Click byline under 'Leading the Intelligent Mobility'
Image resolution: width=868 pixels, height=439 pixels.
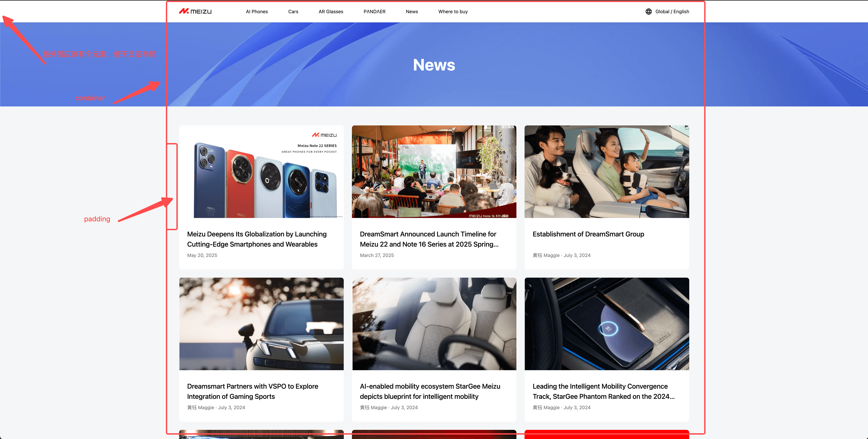pyautogui.click(x=561, y=407)
